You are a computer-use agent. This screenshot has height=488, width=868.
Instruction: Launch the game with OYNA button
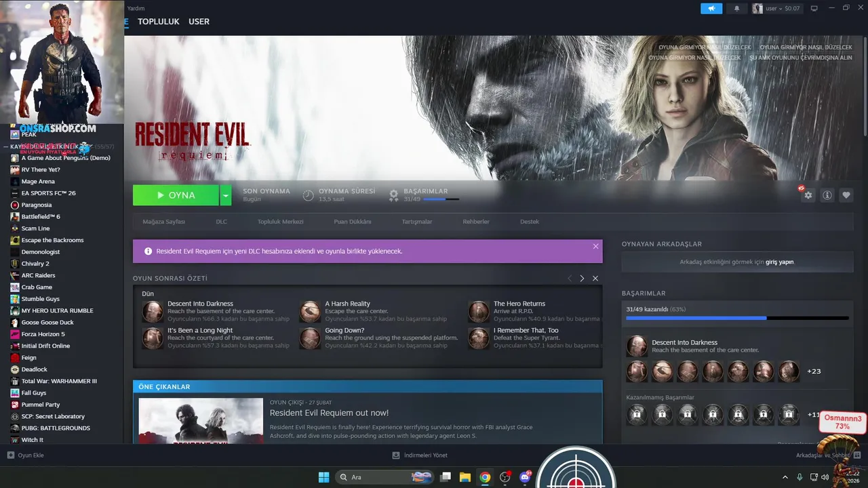[176, 195]
